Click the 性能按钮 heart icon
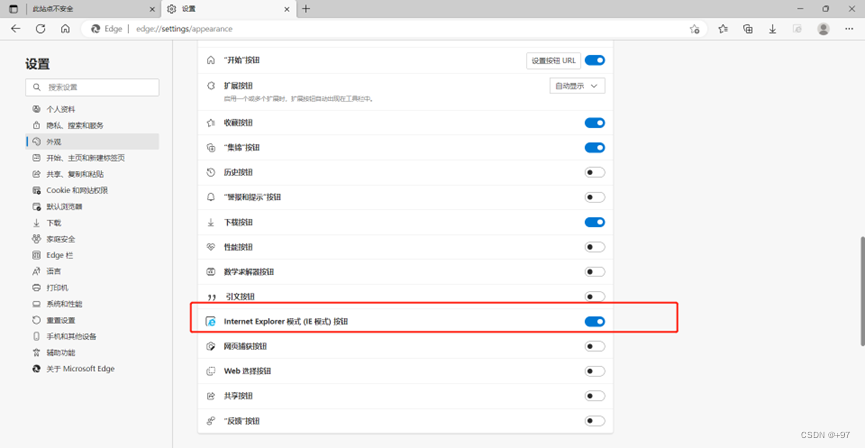The image size is (865, 448). coord(211,247)
